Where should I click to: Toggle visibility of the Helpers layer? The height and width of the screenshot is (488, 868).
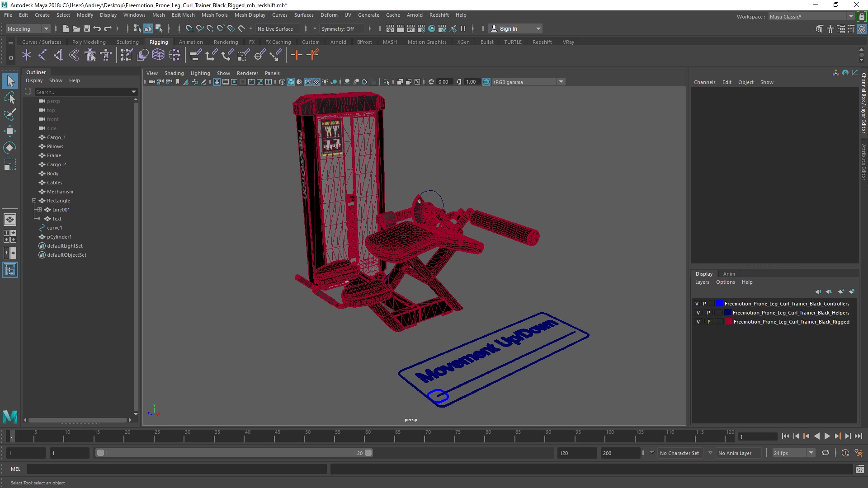[698, 313]
